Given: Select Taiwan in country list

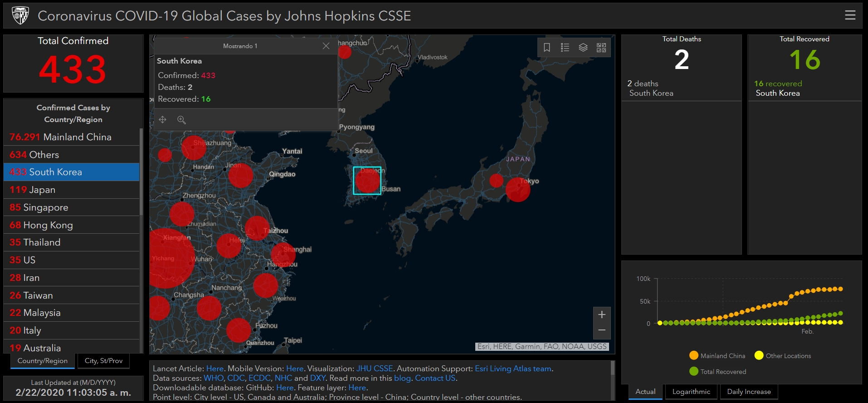Looking at the screenshot, I should 71,295.
